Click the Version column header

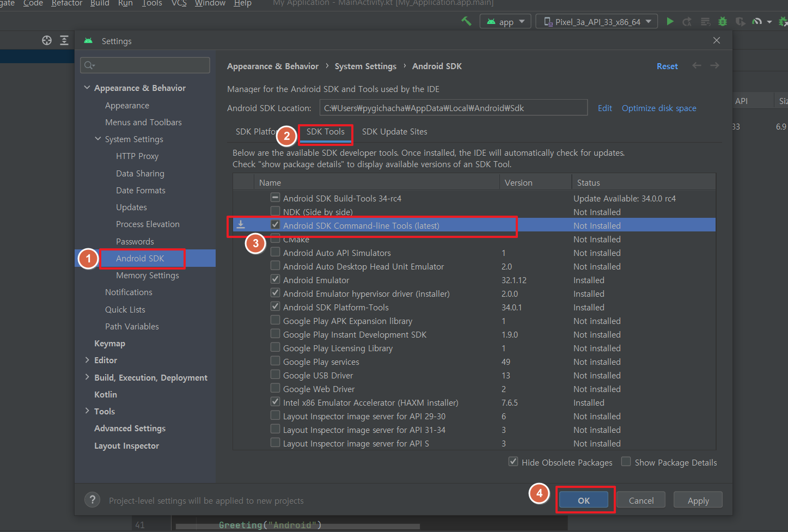coord(535,182)
